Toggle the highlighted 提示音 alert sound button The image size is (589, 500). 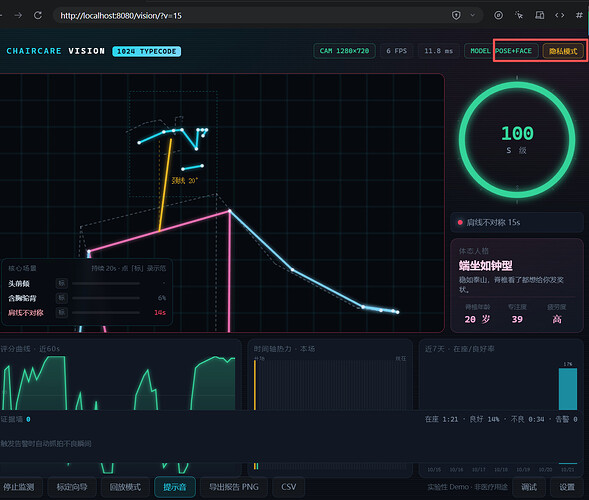click(x=175, y=487)
